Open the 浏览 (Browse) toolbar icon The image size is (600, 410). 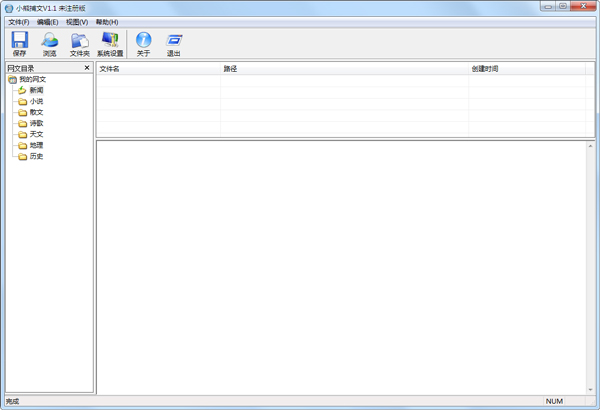pyautogui.click(x=50, y=44)
